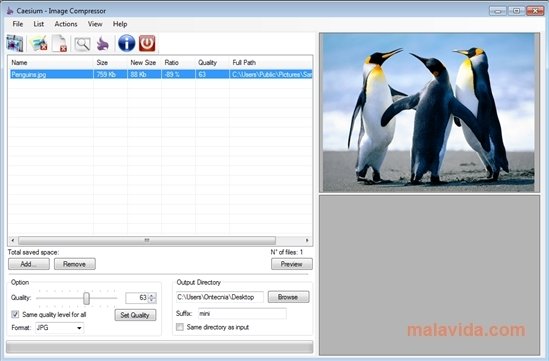Click the red power Exit icon

(x=147, y=43)
